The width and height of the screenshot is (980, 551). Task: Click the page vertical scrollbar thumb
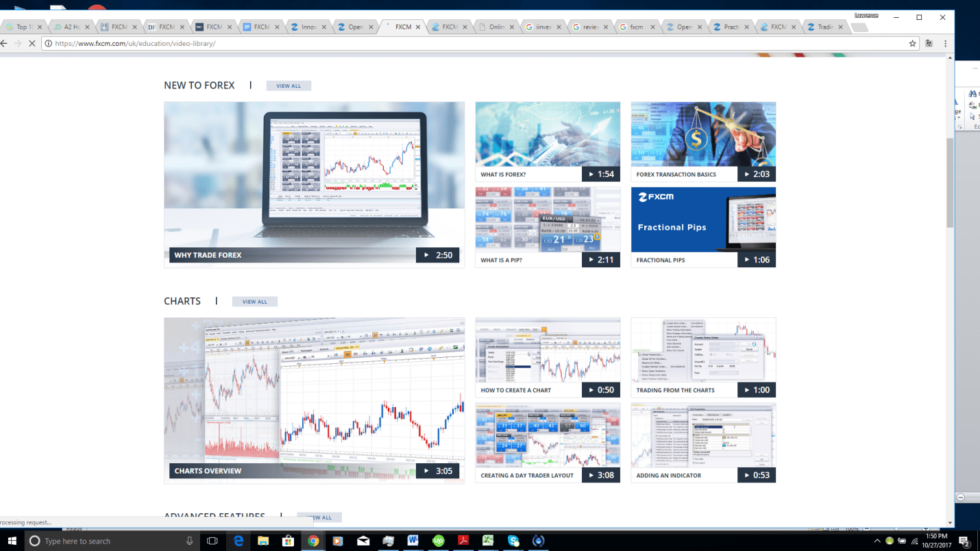tap(950, 182)
